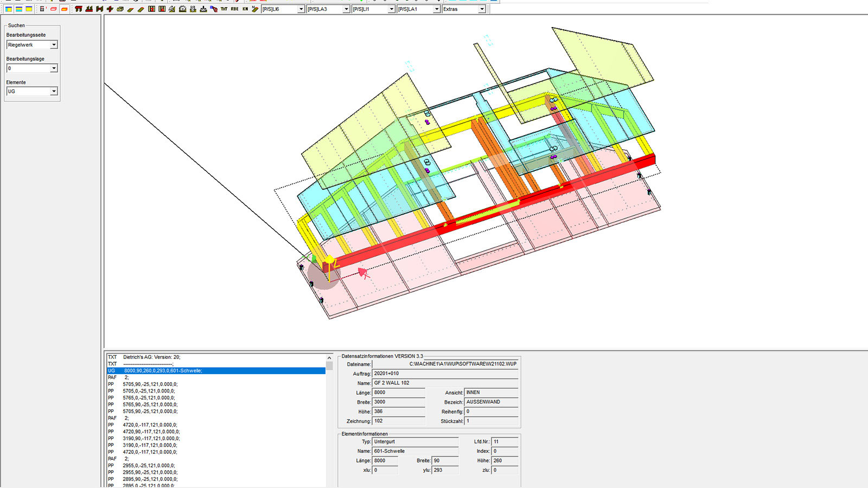Viewport: 868px width, 488px height.
Task: Click the Reihenflg field showing 0
Action: click(492, 412)
